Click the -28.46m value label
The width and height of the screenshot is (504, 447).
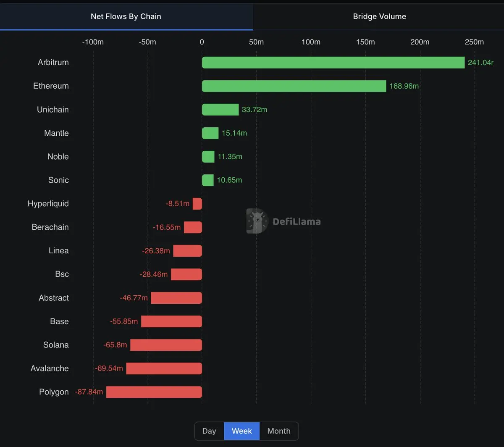(x=154, y=274)
